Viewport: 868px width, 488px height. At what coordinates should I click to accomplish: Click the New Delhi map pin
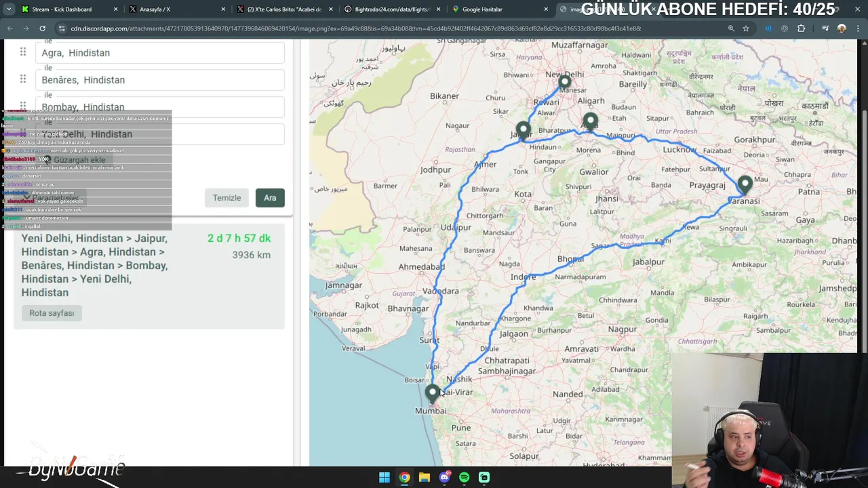564,83
